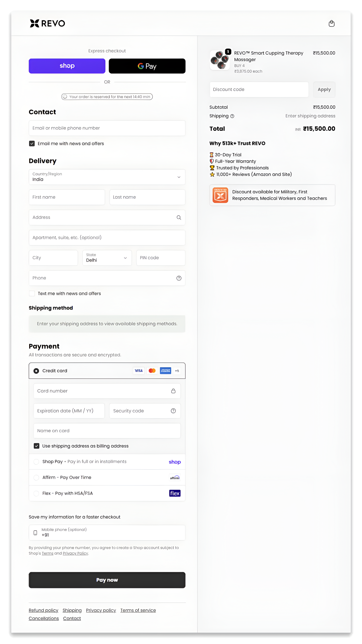Select the Shop Pay payment option
This screenshot has width=362, height=644.
(x=36, y=462)
